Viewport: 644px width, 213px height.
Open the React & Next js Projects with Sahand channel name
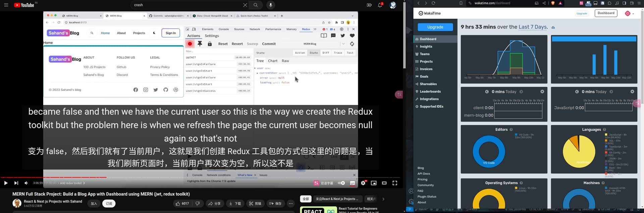(x=53, y=201)
